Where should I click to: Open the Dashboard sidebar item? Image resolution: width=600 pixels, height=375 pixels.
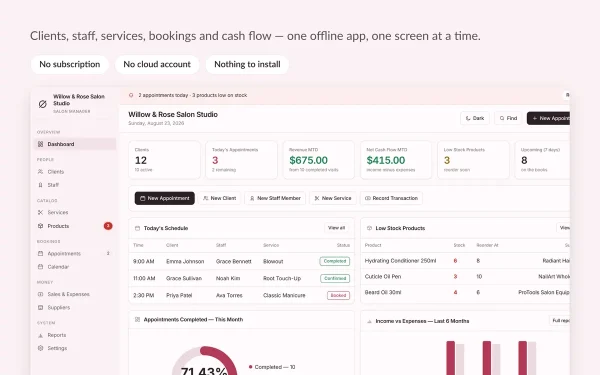point(75,144)
